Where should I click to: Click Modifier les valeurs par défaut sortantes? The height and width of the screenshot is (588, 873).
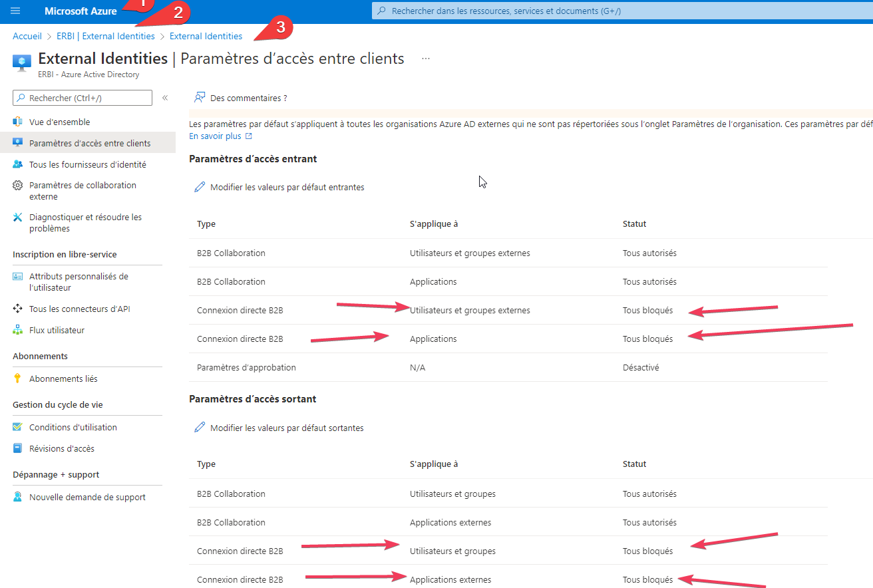click(286, 428)
